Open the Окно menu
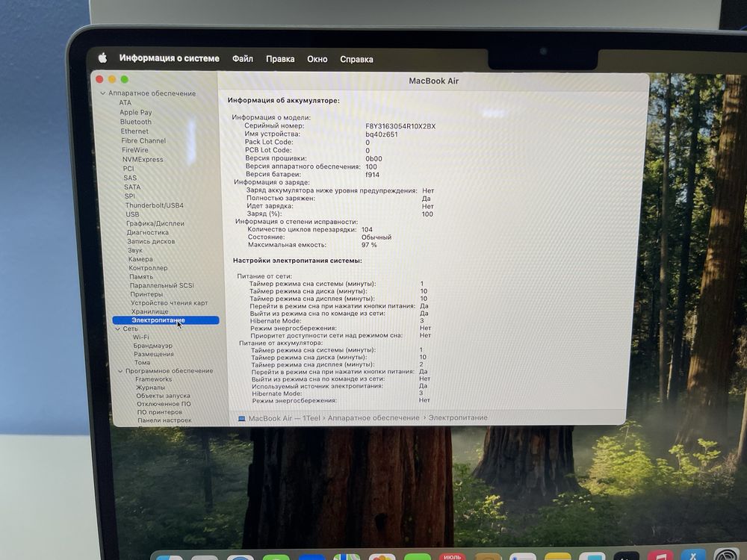The image size is (747, 560). (x=317, y=59)
